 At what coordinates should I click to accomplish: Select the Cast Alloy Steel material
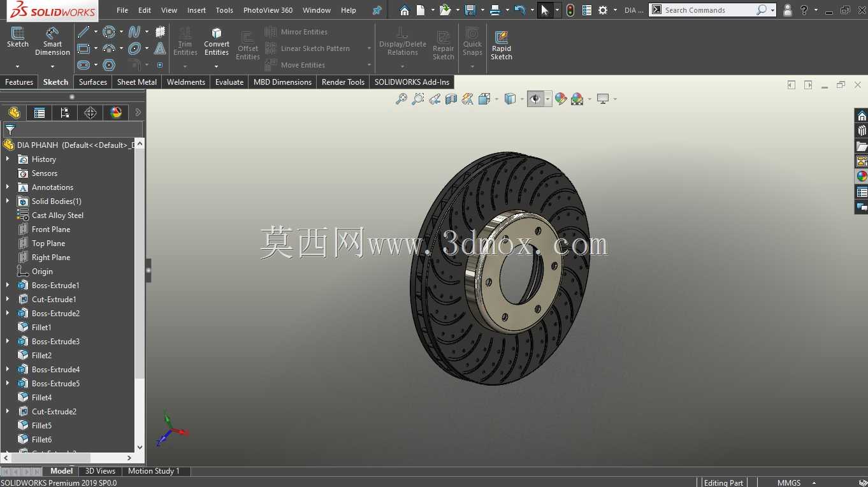click(x=57, y=215)
